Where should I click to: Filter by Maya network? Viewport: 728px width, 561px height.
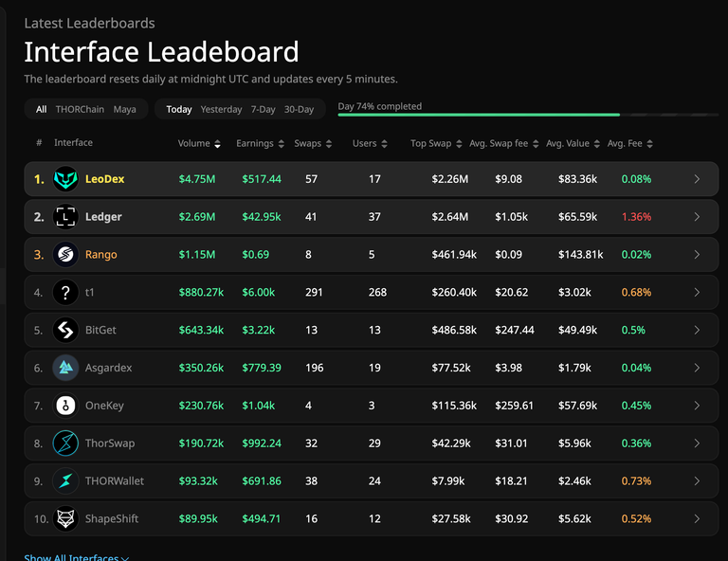pos(124,110)
